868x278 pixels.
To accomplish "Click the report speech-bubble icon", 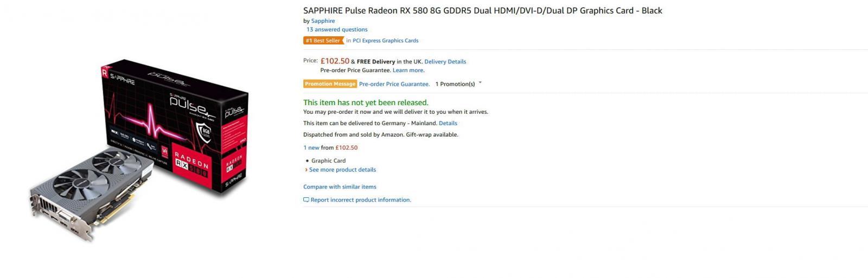I will pyautogui.click(x=306, y=200).
